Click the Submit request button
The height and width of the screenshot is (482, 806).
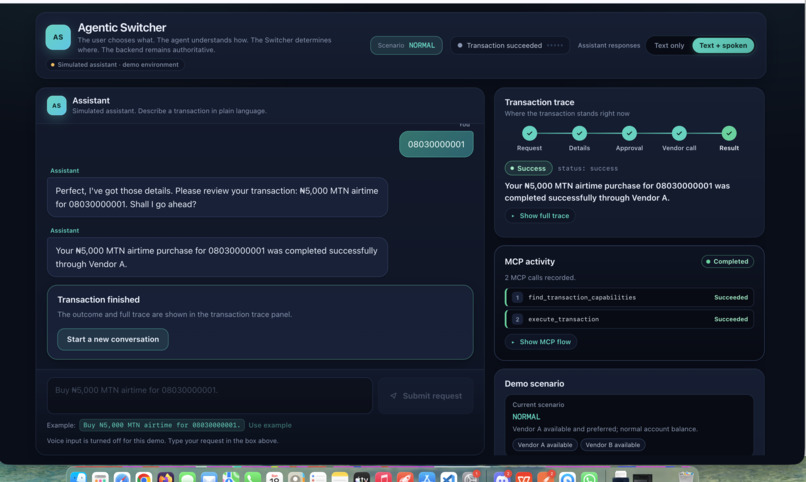click(426, 396)
